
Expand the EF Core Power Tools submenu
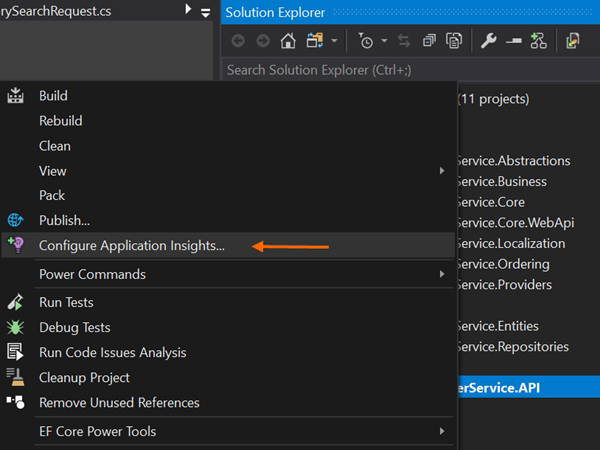[x=441, y=431]
